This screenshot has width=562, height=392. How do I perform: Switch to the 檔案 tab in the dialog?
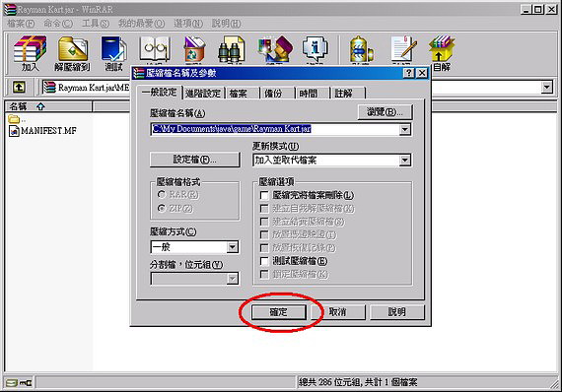pyautogui.click(x=242, y=94)
